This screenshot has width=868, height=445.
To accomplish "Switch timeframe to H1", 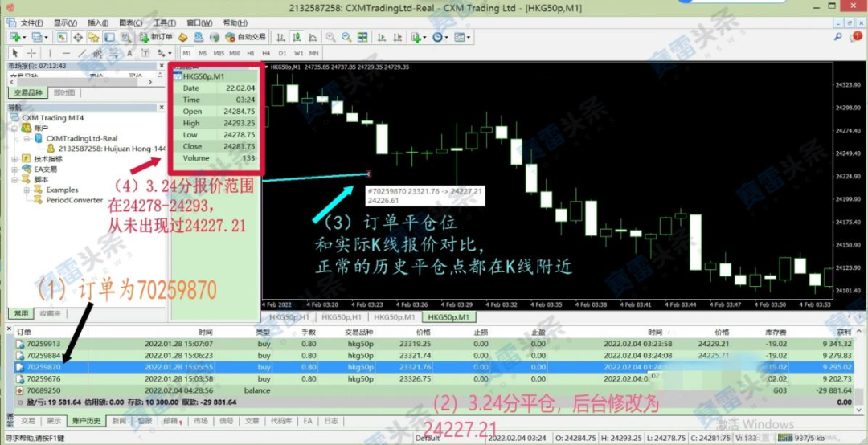I will [x=251, y=53].
